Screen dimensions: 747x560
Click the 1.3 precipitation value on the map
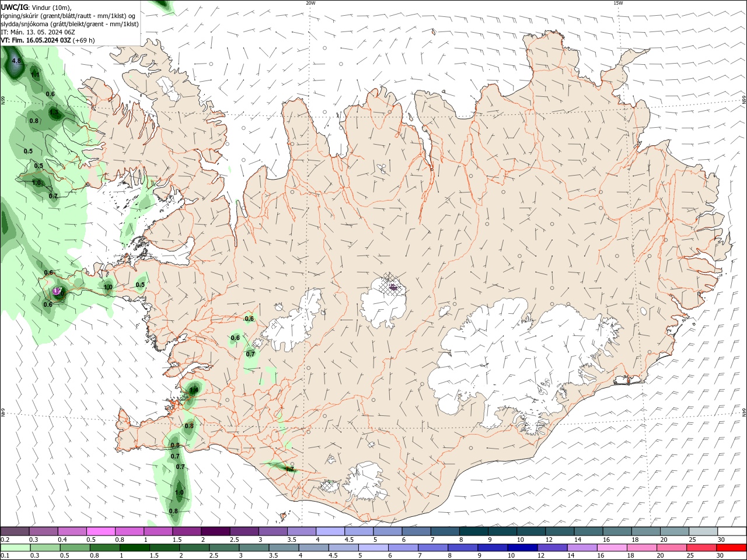54,112
